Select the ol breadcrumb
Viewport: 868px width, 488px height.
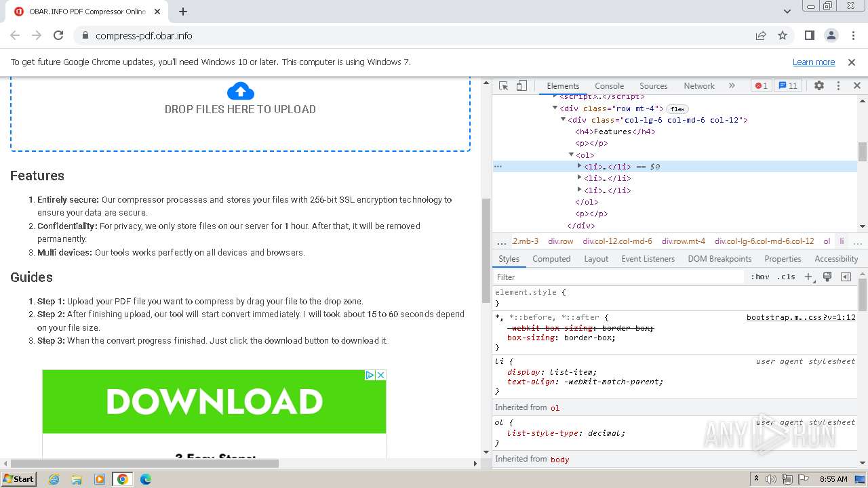click(827, 241)
